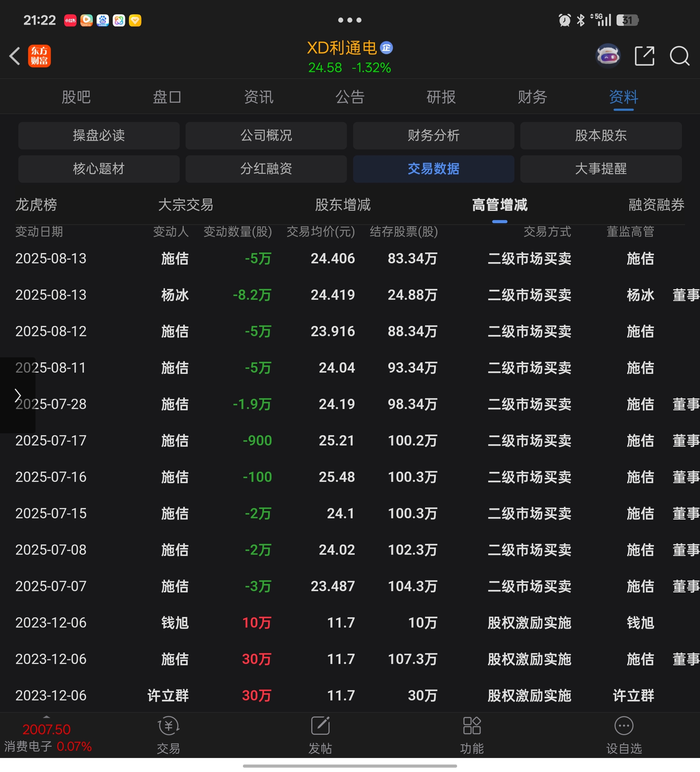The width and height of the screenshot is (700, 772).
Task: Tap the 交易 yuan icon
Action: click(x=168, y=726)
